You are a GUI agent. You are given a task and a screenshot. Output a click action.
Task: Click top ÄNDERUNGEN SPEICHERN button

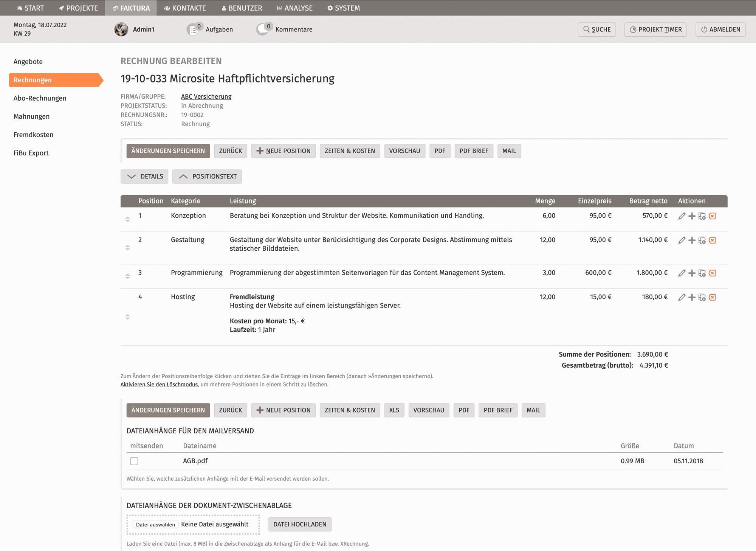[x=168, y=151]
